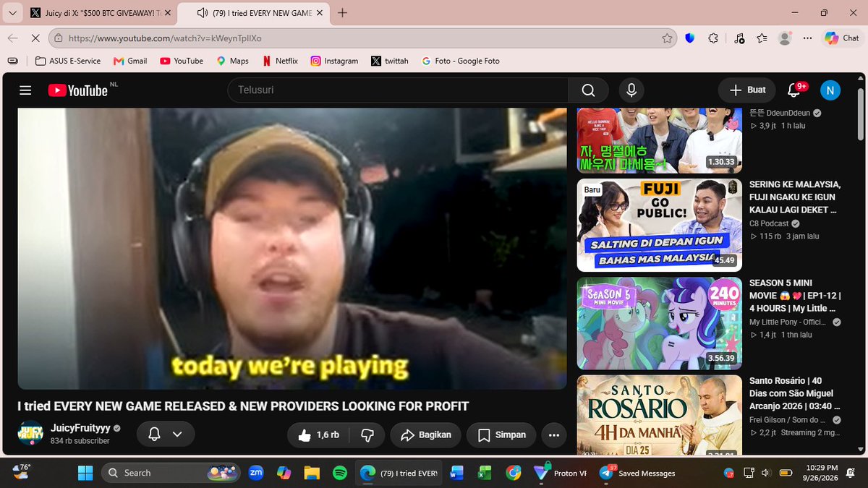Click the Bagikan share button
Screen dimensions: 868x488
(425, 435)
